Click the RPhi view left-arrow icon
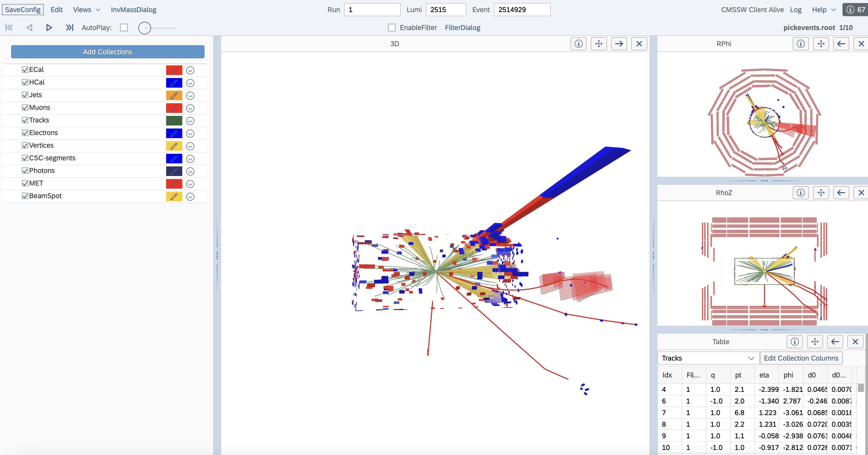 coord(841,44)
